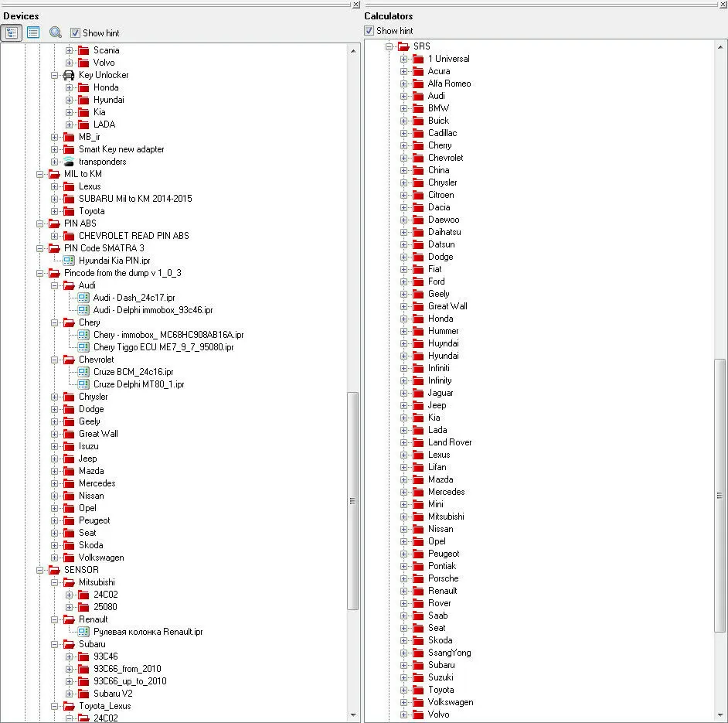728x723 pixels.
Task: Toggle Show hint checkbox in Calculators panel
Action: point(369,31)
